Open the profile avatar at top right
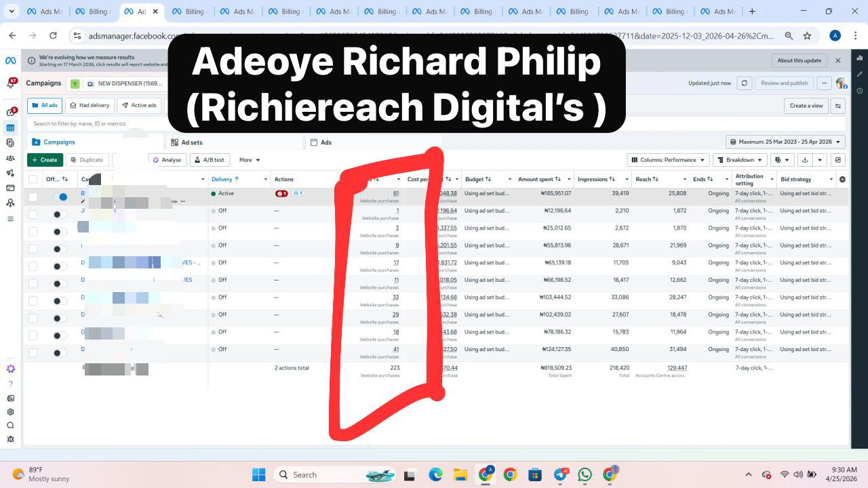The width and height of the screenshot is (868, 488). (842, 83)
